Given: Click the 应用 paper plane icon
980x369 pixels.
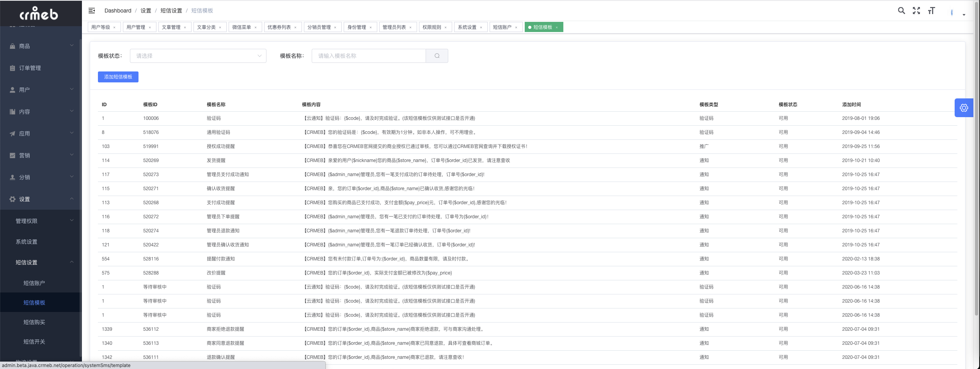Looking at the screenshot, I should click(12, 134).
